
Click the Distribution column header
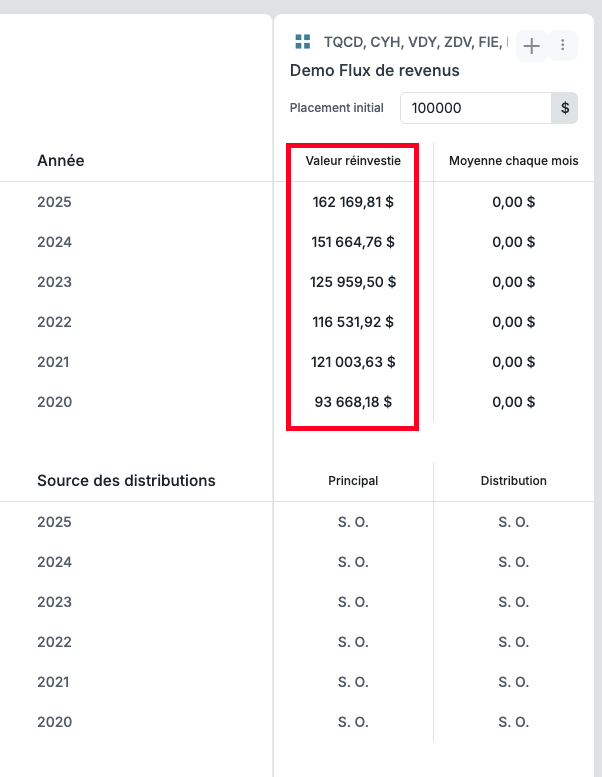click(513, 481)
